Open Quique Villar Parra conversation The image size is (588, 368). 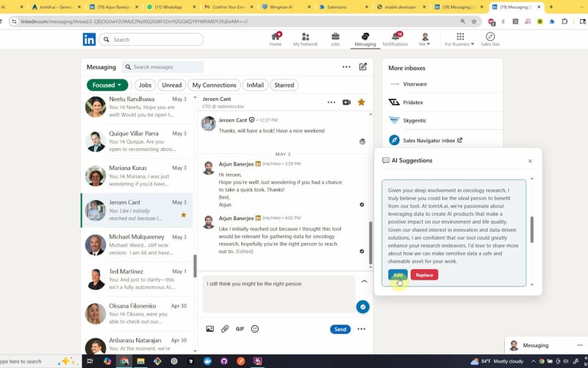coord(137,141)
